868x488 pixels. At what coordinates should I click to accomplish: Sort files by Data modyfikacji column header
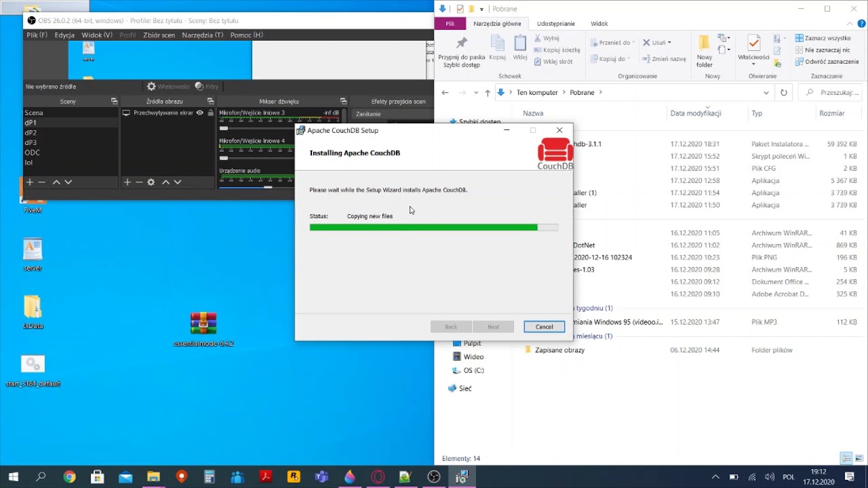tap(696, 113)
